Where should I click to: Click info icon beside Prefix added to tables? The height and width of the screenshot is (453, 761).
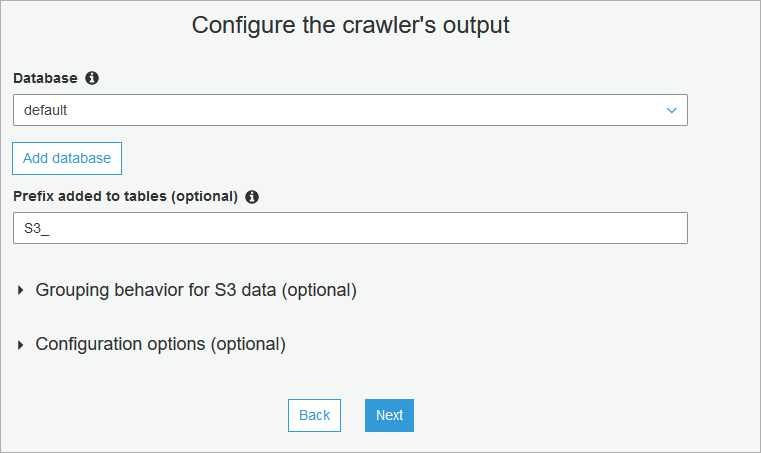(252, 197)
